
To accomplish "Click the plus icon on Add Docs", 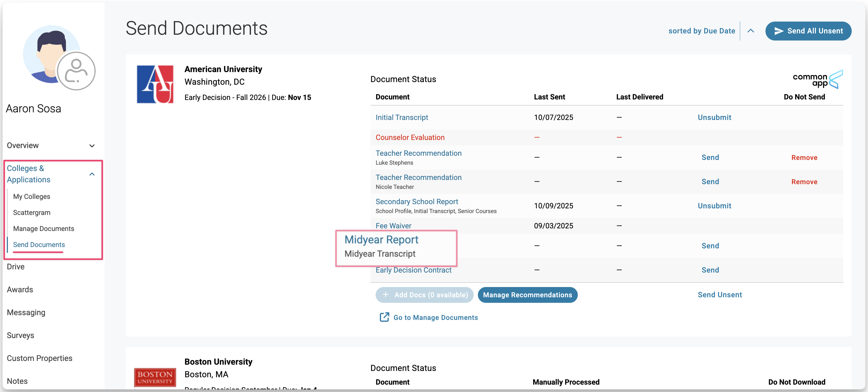I will (385, 294).
